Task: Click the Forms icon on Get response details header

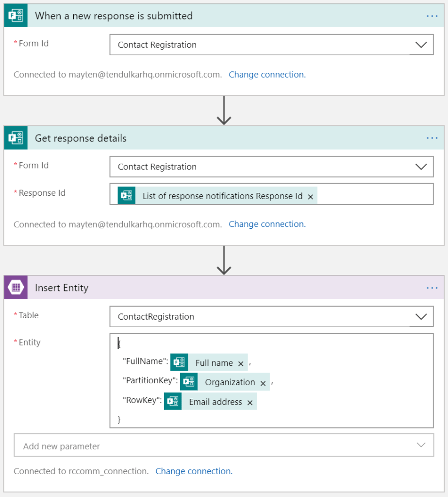Action: coord(16,138)
